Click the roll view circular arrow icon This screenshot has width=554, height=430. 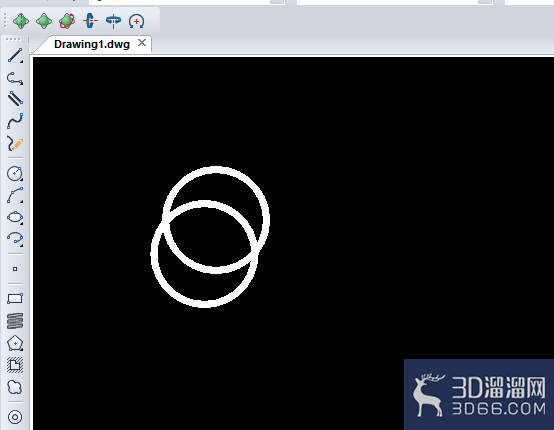click(x=136, y=21)
